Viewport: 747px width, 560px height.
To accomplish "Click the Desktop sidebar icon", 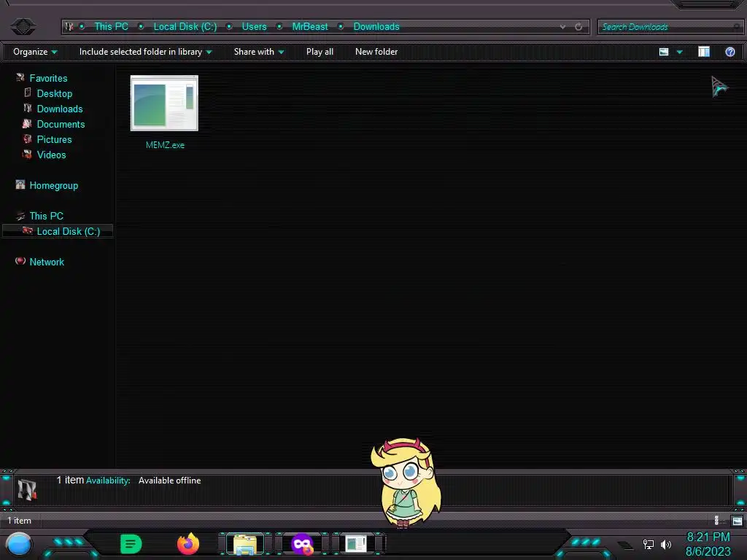I will tap(28, 93).
